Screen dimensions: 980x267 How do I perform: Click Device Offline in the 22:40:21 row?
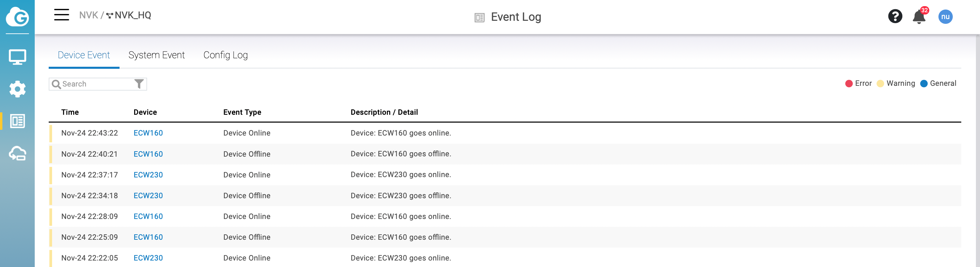[x=247, y=154]
